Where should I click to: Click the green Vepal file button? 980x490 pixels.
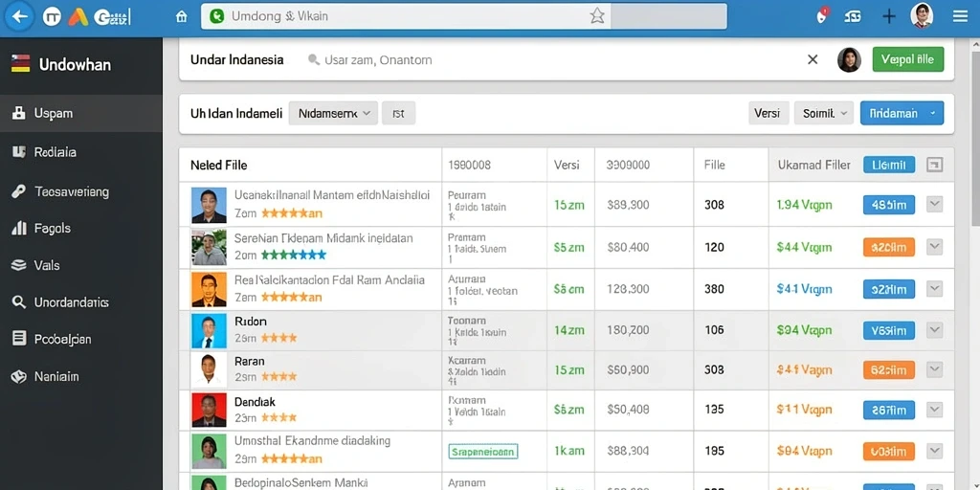click(907, 59)
